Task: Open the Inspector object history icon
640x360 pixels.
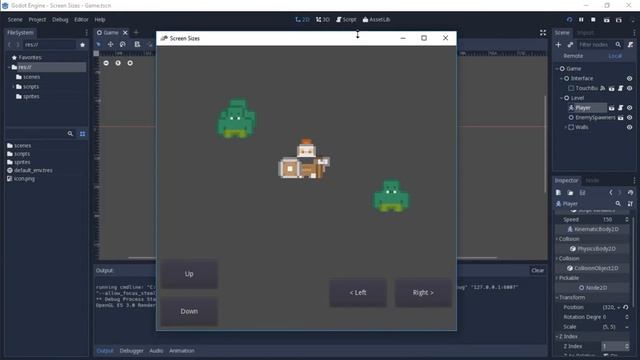Action: (631, 193)
